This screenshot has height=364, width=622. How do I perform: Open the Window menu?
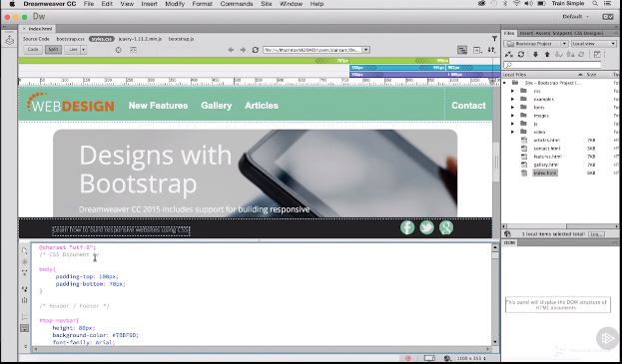coord(291,4)
